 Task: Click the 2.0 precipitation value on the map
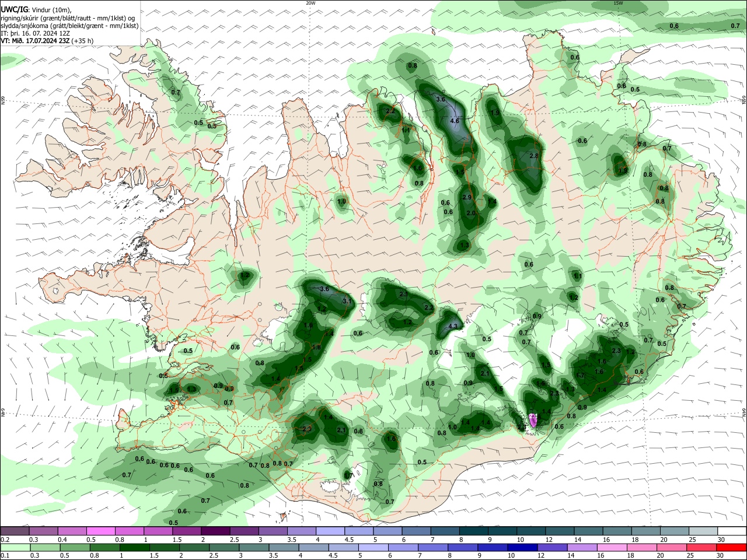point(472,213)
